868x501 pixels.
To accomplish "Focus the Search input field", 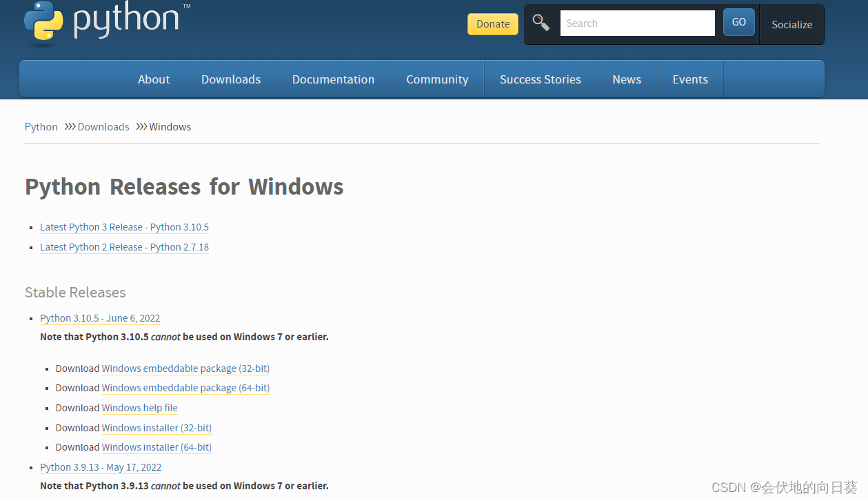I will click(637, 23).
